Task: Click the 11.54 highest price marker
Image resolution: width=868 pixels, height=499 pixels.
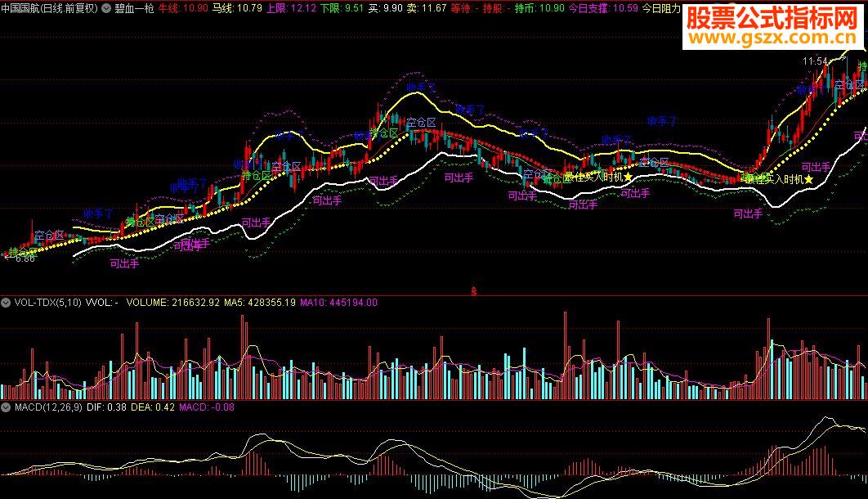Action: (815, 61)
